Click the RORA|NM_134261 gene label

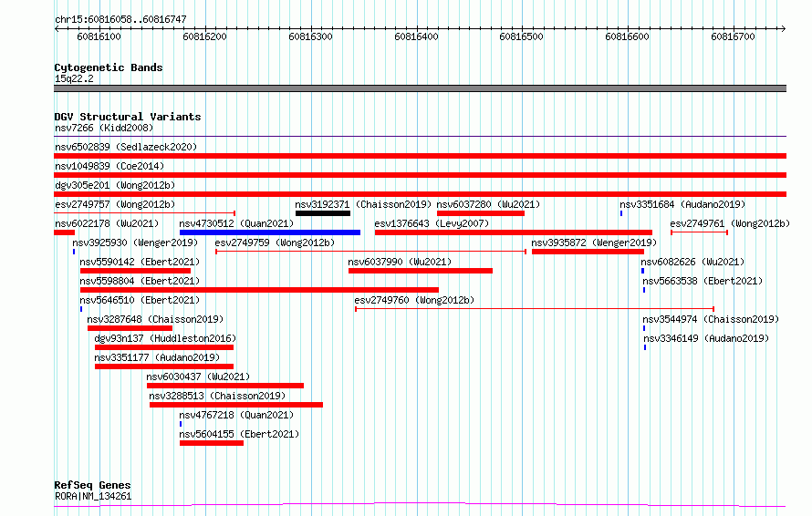[x=93, y=496]
